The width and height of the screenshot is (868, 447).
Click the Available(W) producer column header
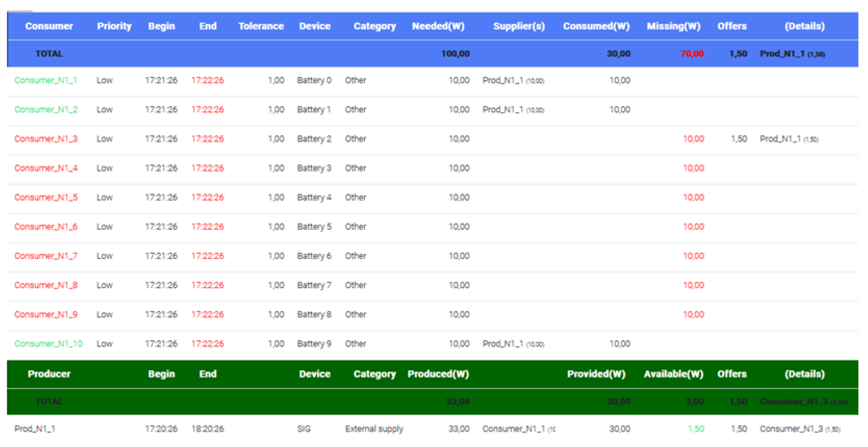(x=673, y=374)
